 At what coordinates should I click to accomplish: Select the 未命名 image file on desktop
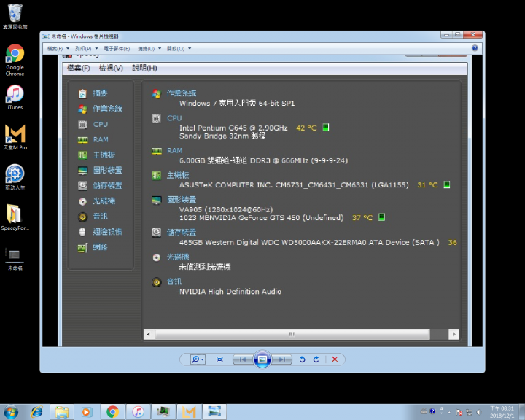pos(15,258)
